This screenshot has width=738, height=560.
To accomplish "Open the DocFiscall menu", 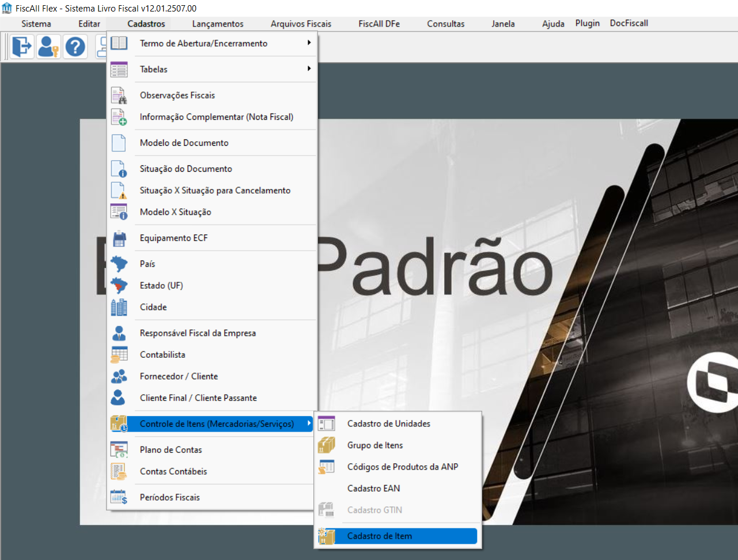I will [629, 23].
